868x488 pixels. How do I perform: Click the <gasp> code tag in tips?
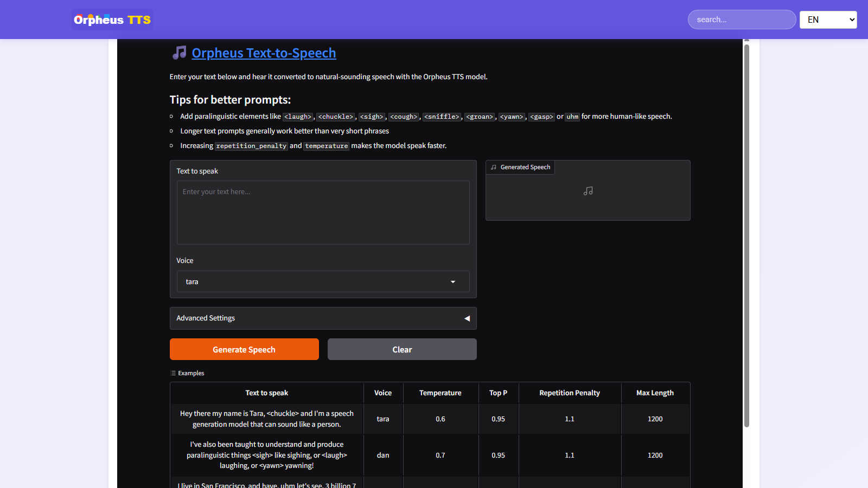pyautogui.click(x=541, y=117)
